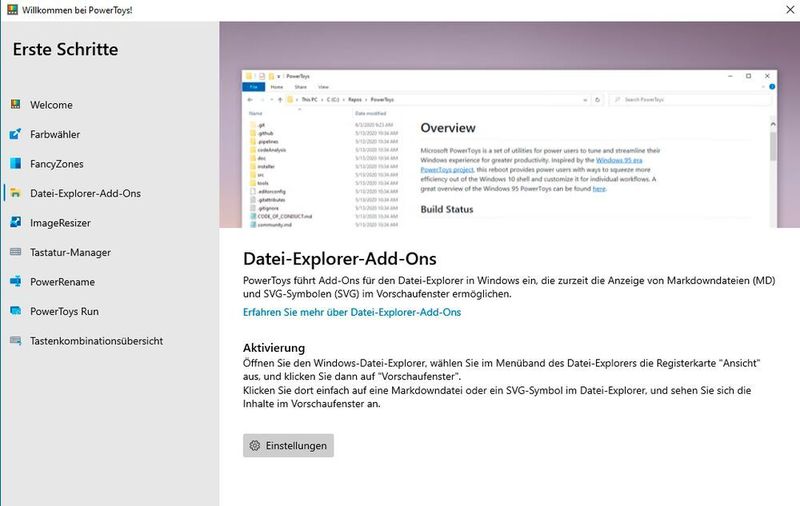The image size is (800, 506).
Task: Close the Willkommen bei PowerToys window
Action: coord(790,10)
